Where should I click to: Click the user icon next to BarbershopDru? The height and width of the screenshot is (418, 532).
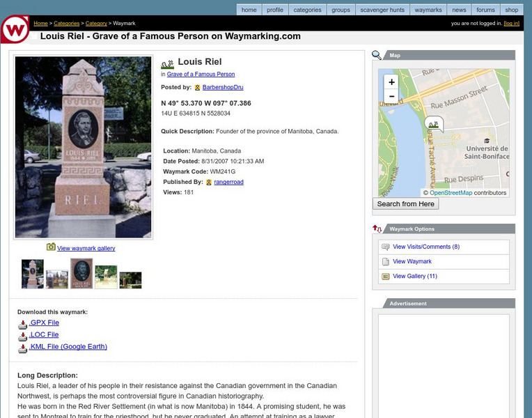pos(197,88)
